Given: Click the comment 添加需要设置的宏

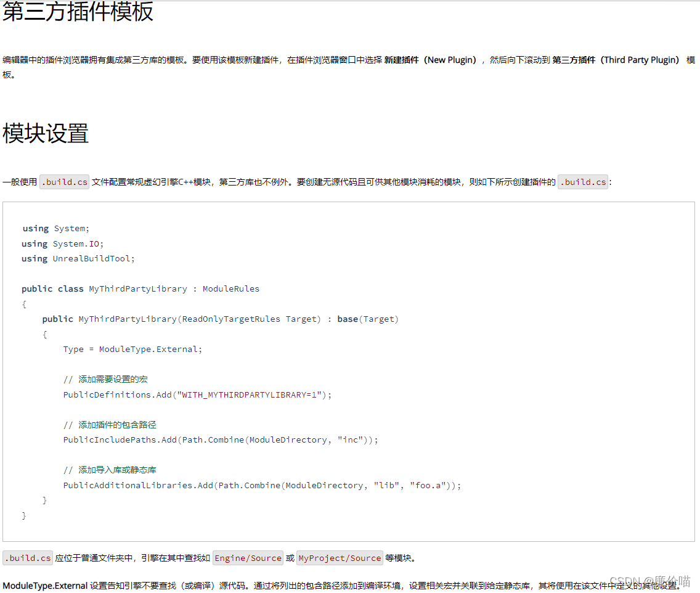Looking at the screenshot, I should [105, 379].
